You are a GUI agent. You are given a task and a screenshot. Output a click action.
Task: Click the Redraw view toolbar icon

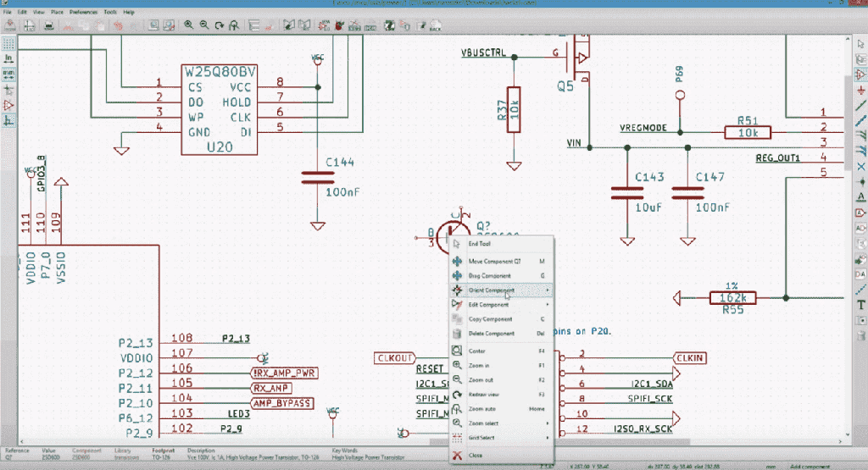(220, 25)
